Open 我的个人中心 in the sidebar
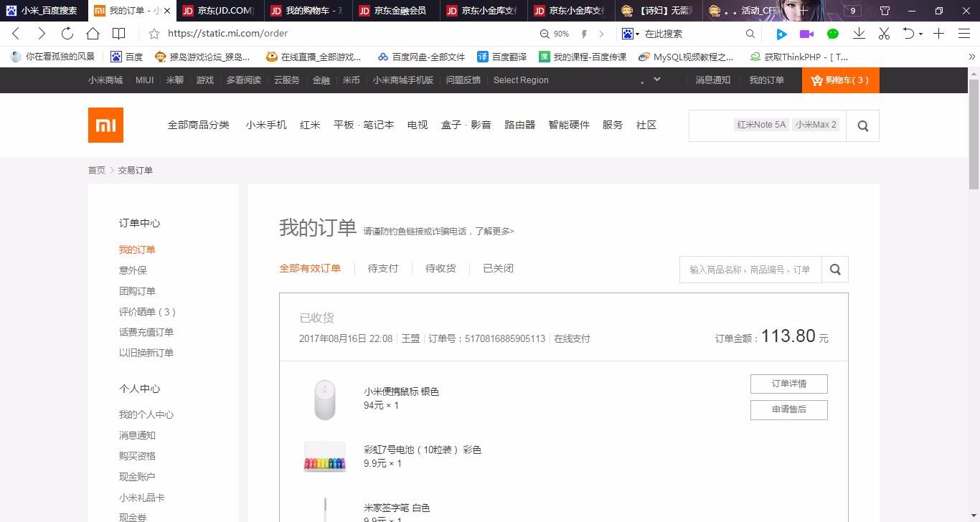Viewport: 980px width, 522px height. (x=146, y=414)
